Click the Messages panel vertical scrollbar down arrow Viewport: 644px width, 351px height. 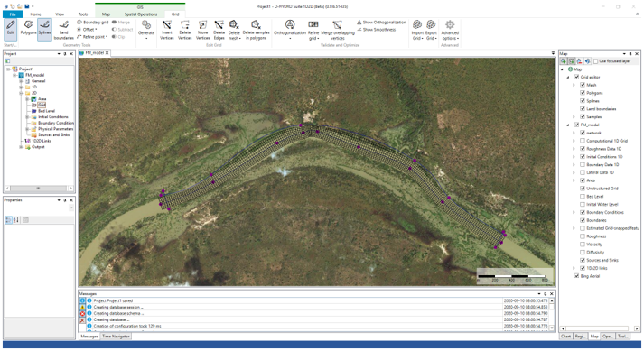[x=552, y=328]
